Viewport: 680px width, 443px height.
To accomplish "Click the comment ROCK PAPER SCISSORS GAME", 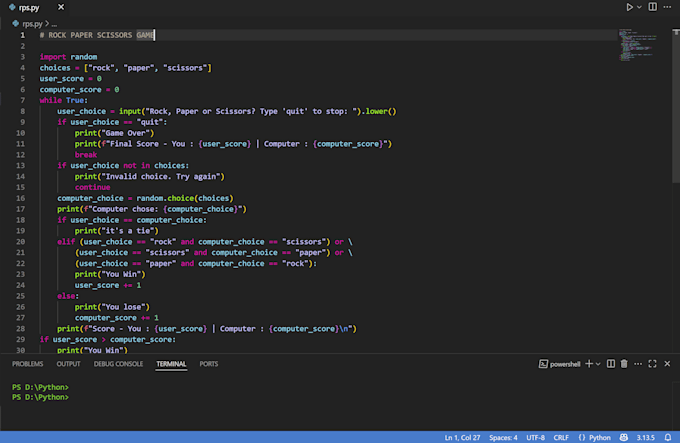I will (x=97, y=35).
